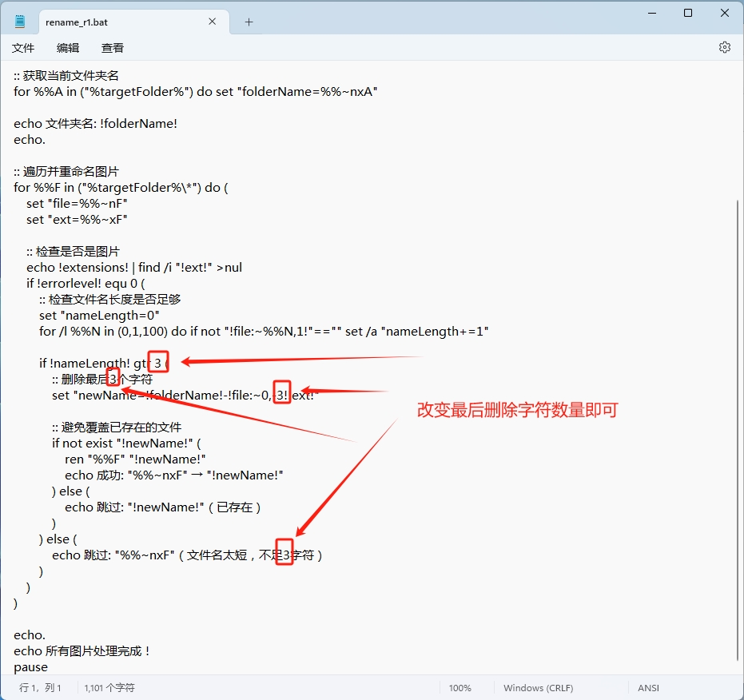Add a new tab with plus button

pyautogui.click(x=249, y=22)
